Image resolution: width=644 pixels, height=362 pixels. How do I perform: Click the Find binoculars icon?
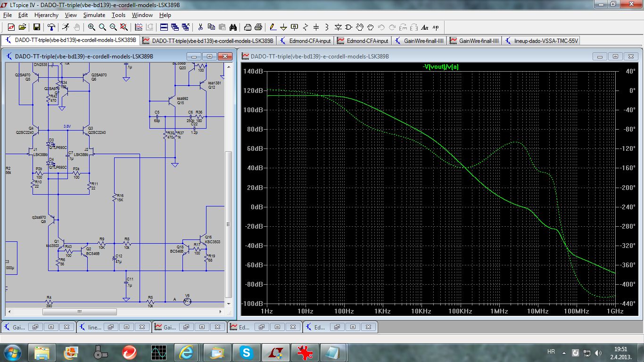233,27
